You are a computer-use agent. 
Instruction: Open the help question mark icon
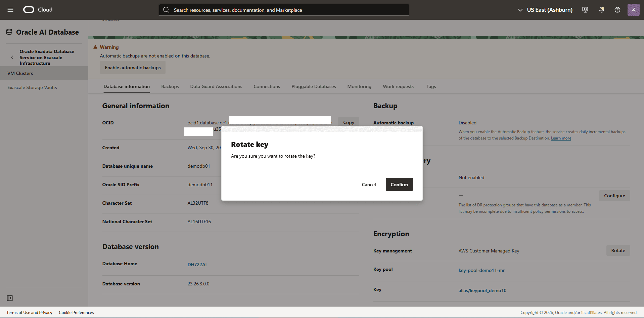(617, 10)
